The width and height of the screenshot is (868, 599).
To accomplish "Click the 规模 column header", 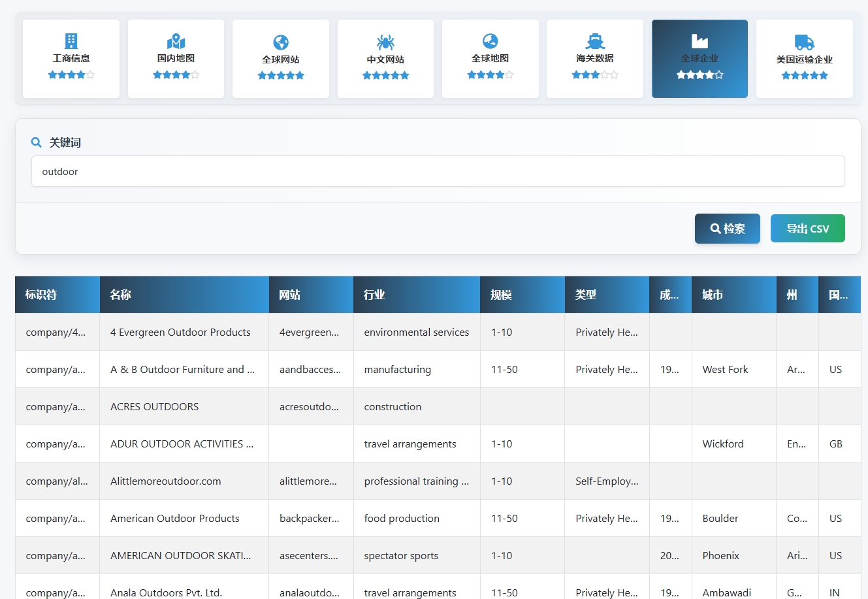I will tap(522, 295).
